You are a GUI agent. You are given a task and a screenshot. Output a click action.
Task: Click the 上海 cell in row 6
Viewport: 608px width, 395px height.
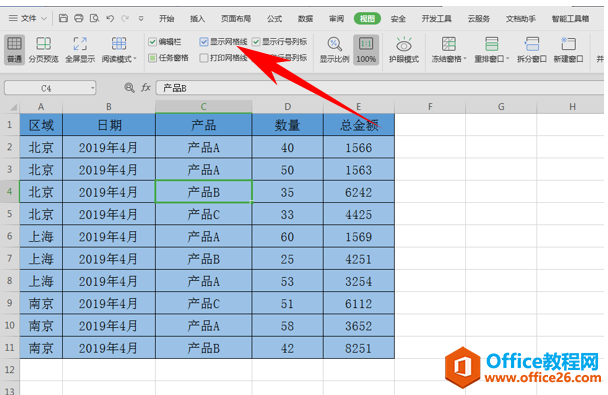41,236
